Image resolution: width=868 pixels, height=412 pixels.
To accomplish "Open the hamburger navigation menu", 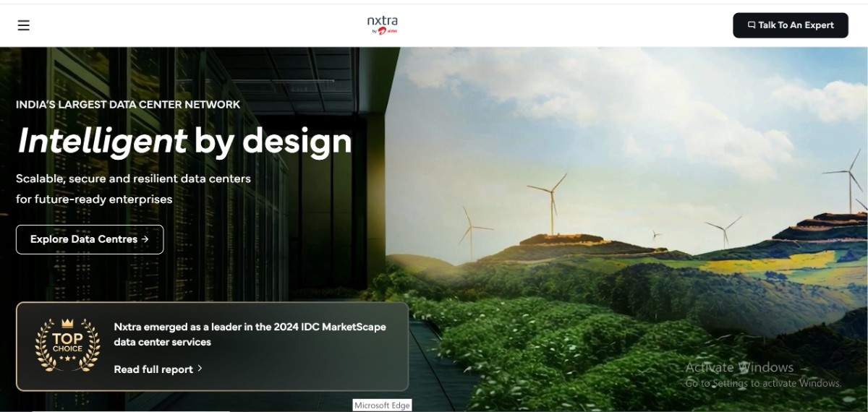I will [x=24, y=25].
